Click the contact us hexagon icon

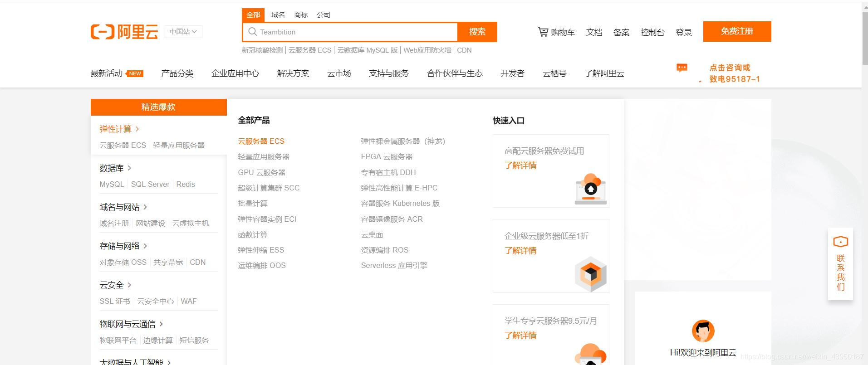[x=840, y=242]
